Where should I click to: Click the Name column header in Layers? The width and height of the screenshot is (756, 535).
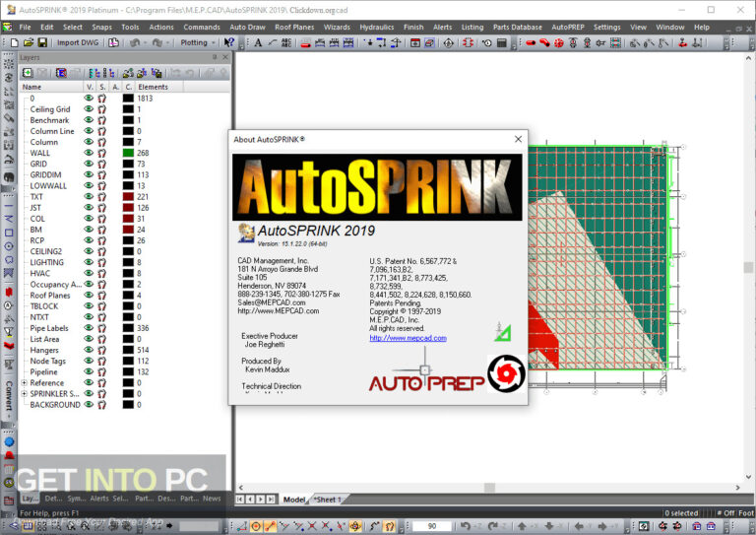[51, 87]
